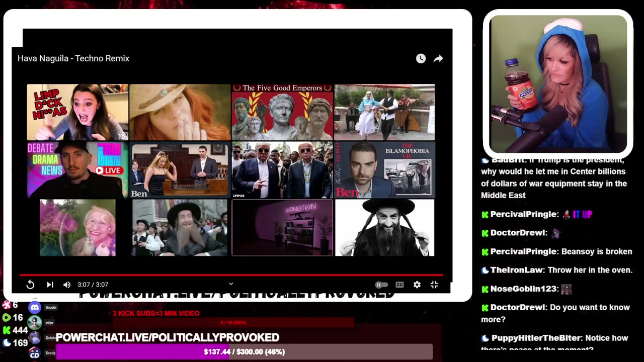Click the streamer webcam feed
The width and height of the screenshot is (644, 362).
tap(558, 83)
